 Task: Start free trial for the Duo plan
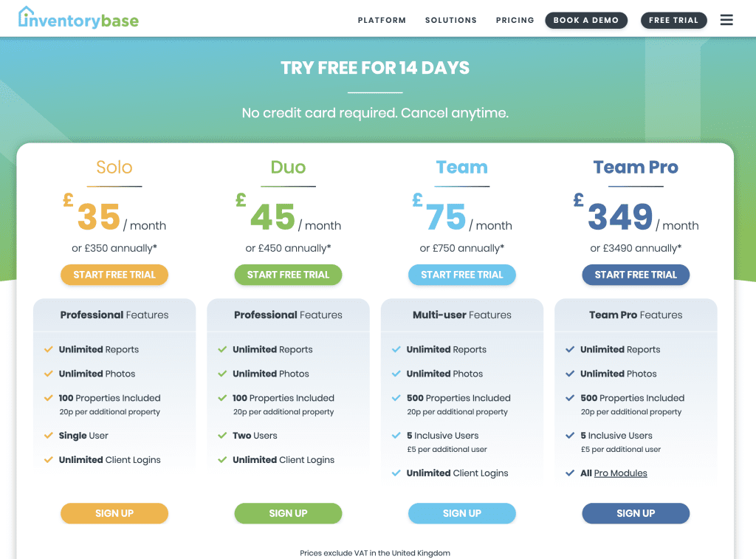[288, 274]
